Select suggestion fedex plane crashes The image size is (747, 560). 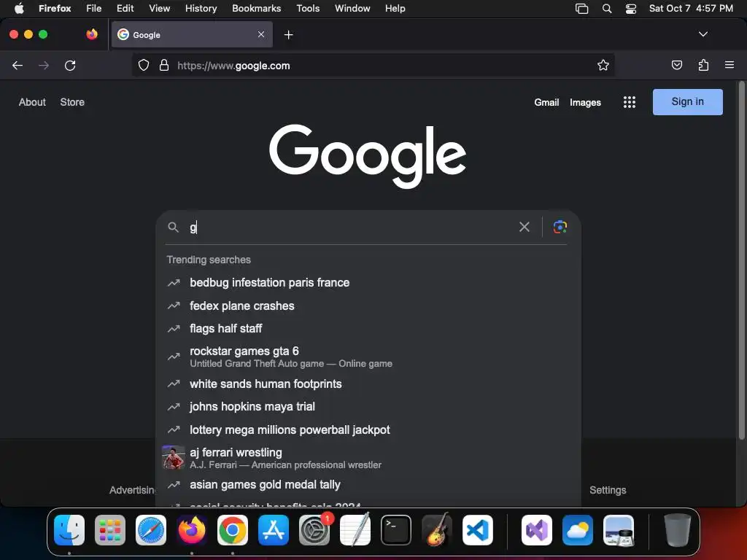click(368, 306)
